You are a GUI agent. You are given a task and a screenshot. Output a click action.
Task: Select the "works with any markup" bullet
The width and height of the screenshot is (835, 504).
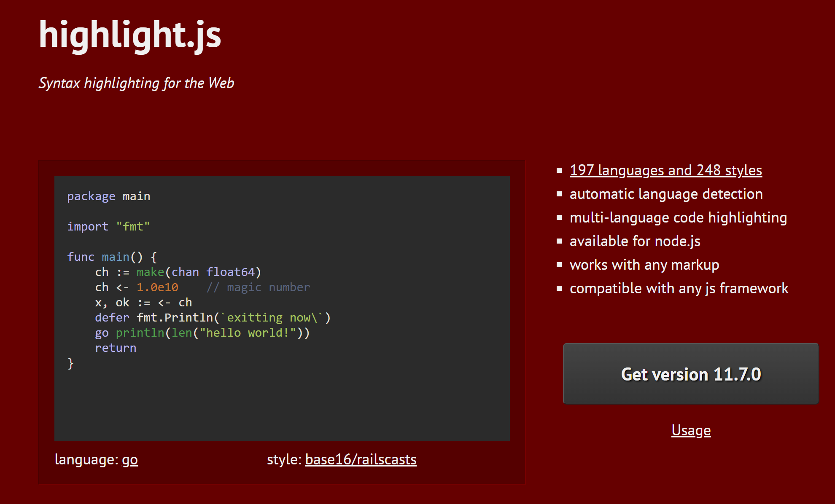(x=644, y=265)
